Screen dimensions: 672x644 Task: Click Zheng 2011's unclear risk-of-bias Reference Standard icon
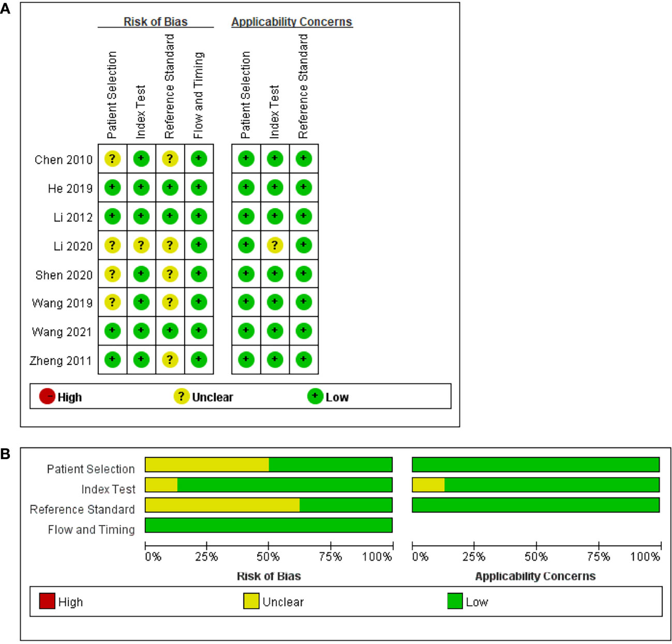pos(170,359)
